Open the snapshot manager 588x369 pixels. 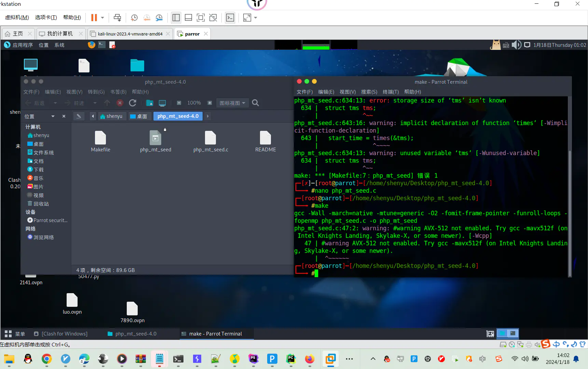pos(159,17)
